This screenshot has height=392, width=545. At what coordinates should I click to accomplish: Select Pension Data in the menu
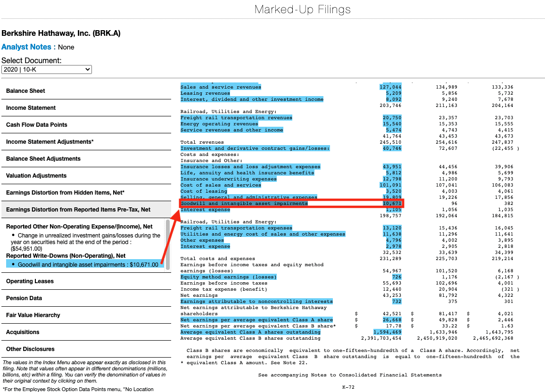(86, 298)
